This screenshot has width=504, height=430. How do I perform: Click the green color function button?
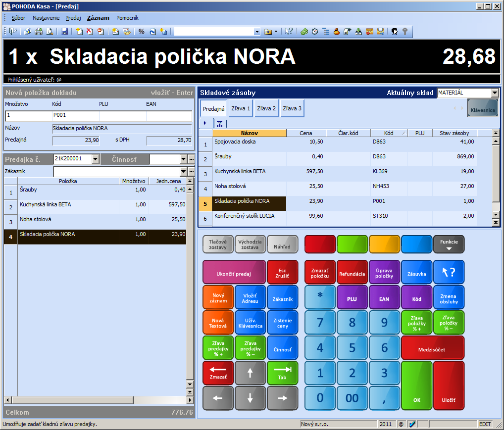click(353, 244)
